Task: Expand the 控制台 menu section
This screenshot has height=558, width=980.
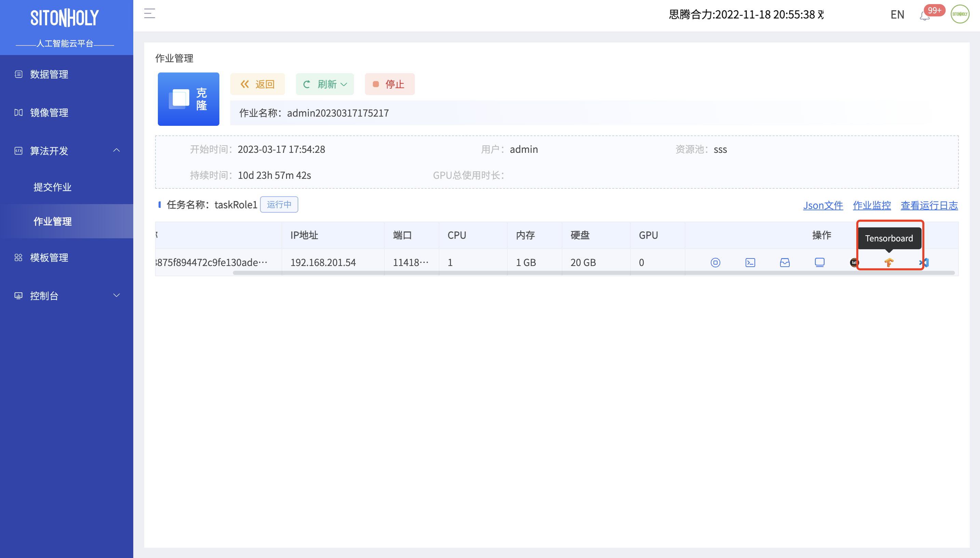Action: click(x=67, y=295)
